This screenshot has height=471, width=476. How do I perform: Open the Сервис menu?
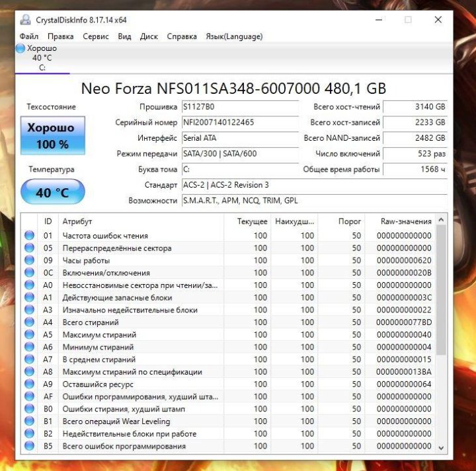click(x=96, y=36)
